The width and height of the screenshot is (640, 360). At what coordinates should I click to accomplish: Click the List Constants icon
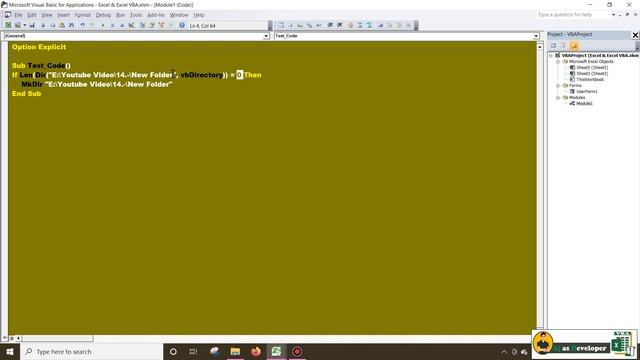click(x=290, y=25)
